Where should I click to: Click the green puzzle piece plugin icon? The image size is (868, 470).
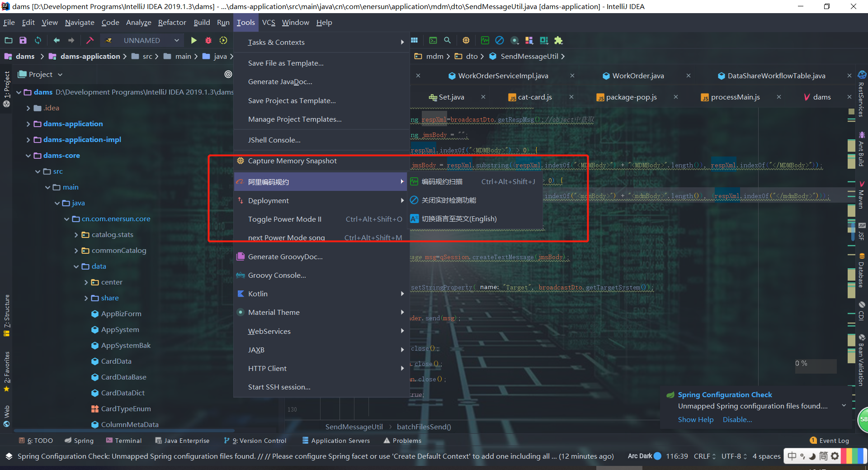pyautogui.click(x=558, y=40)
